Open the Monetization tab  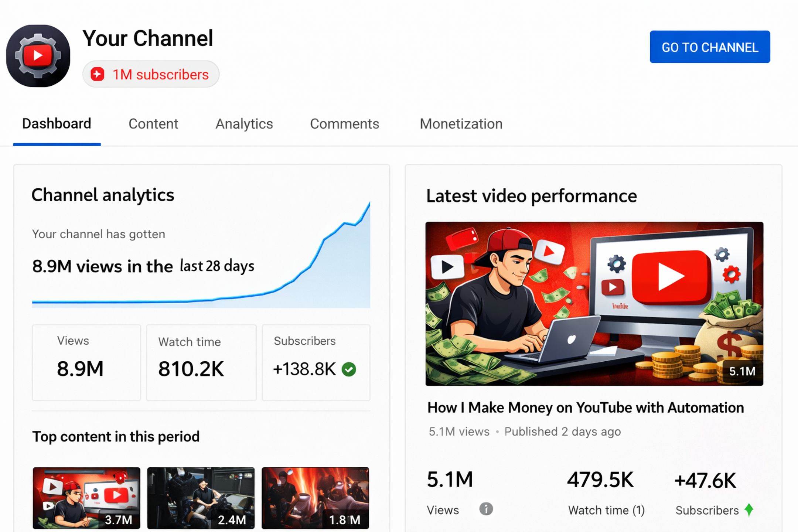[461, 124]
